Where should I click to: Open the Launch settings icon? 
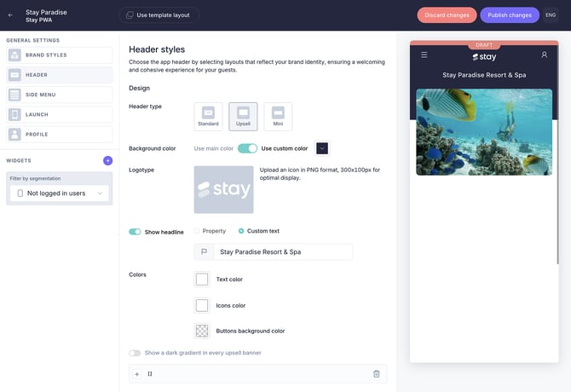(14, 114)
